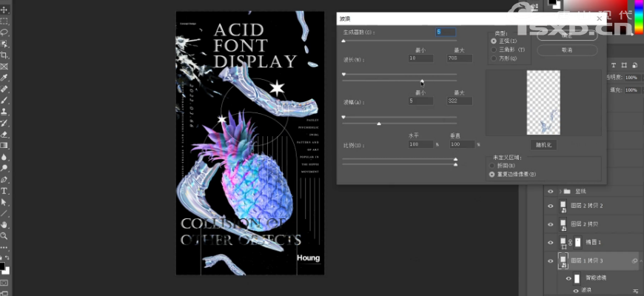Select the Type tool
The image size is (644, 296).
point(4,190)
